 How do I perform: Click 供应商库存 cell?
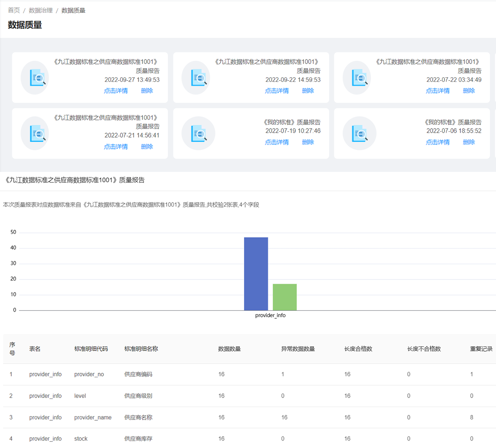[138, 439]
